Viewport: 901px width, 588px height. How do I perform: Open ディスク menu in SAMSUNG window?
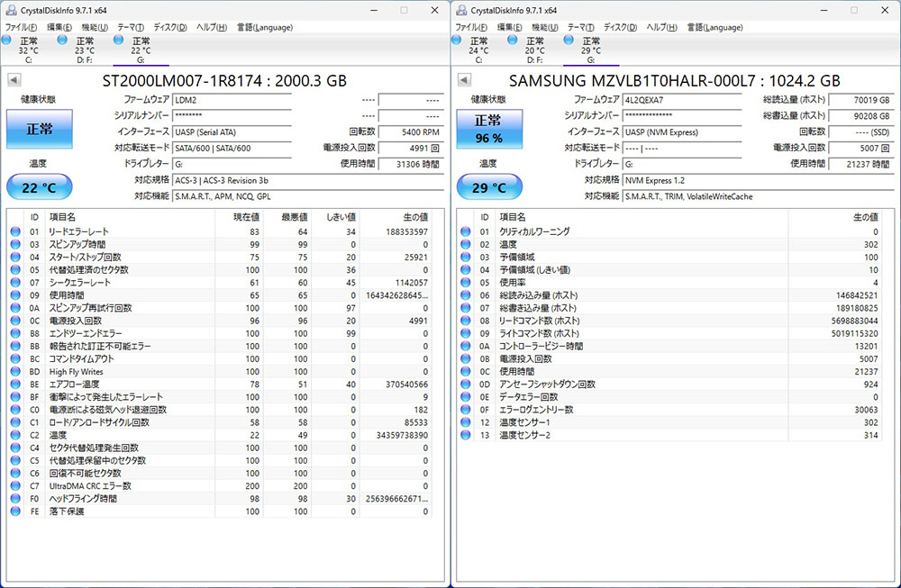(x=621, y=27)
